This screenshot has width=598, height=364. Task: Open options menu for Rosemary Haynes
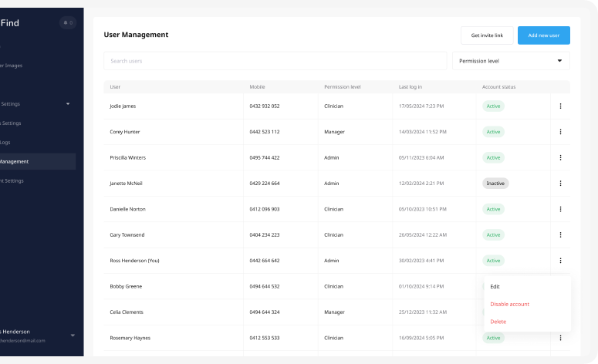[x=560, y=338]
